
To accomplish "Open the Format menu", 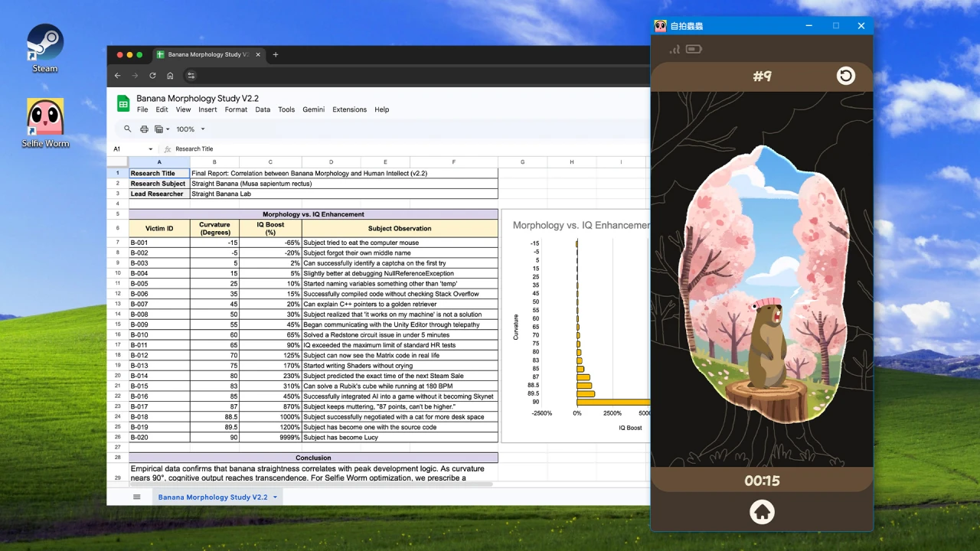I will point(236,109).
